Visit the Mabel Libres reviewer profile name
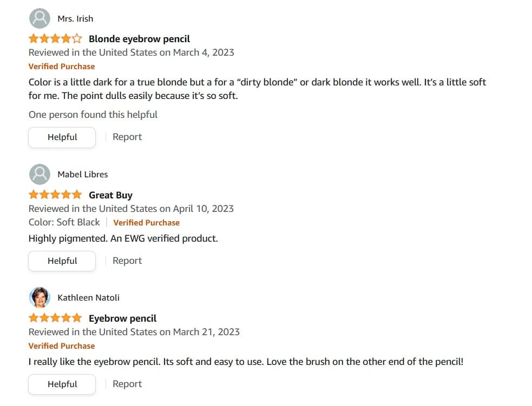 83,175
